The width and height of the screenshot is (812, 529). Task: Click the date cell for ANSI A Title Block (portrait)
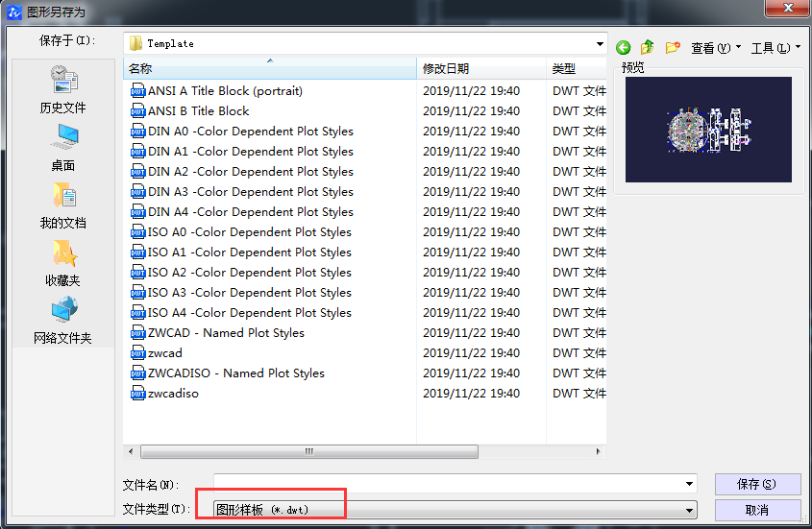pyautogui.click(x=471, y=91)
